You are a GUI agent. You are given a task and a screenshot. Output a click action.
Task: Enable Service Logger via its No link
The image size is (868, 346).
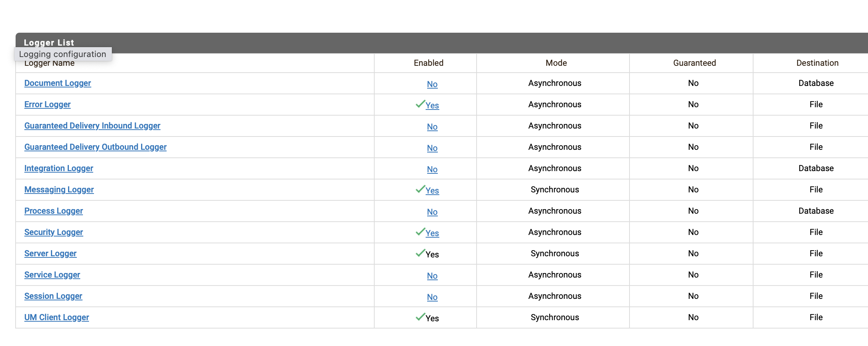coord(432,276)
